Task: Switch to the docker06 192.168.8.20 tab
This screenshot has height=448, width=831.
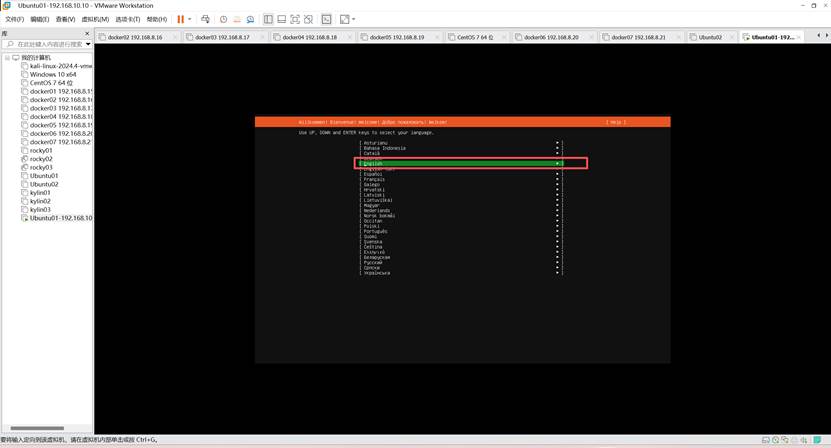Action: click(551, 37)
